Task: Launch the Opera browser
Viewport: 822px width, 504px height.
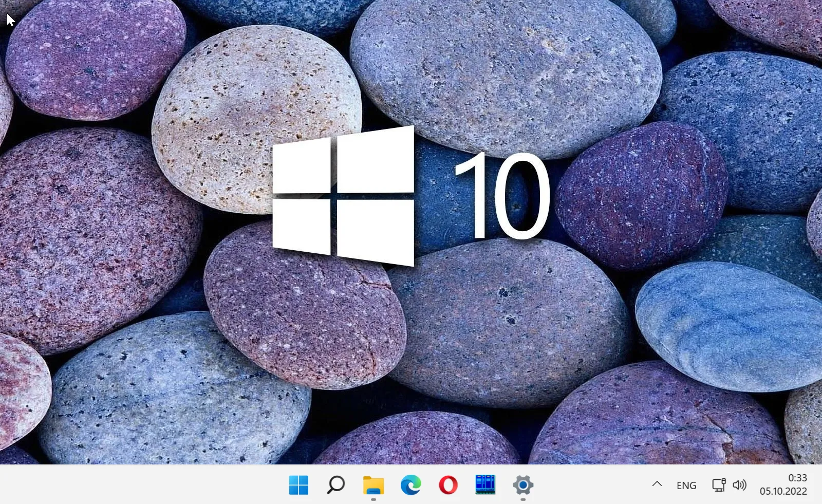Action: point(448,484)
